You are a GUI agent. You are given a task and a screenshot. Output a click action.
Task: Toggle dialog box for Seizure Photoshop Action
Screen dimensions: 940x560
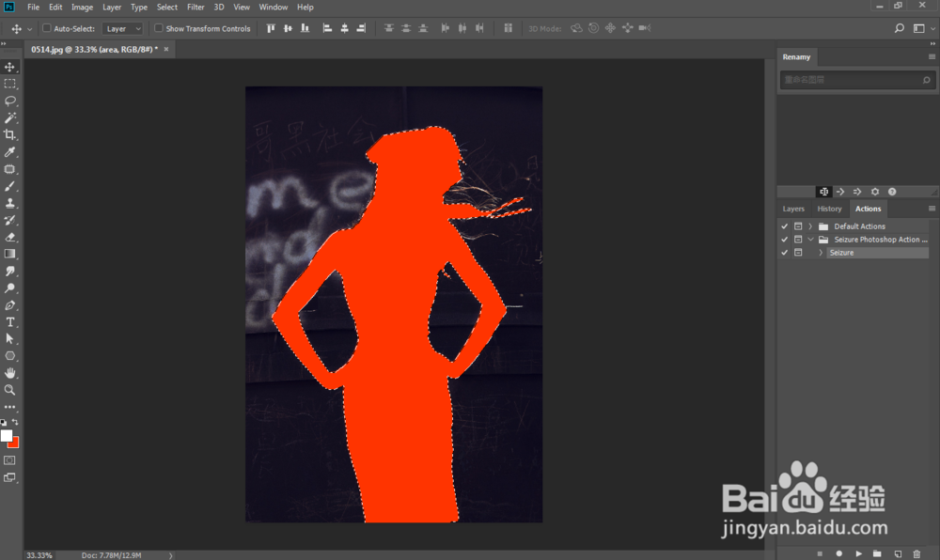coord(798,240)
